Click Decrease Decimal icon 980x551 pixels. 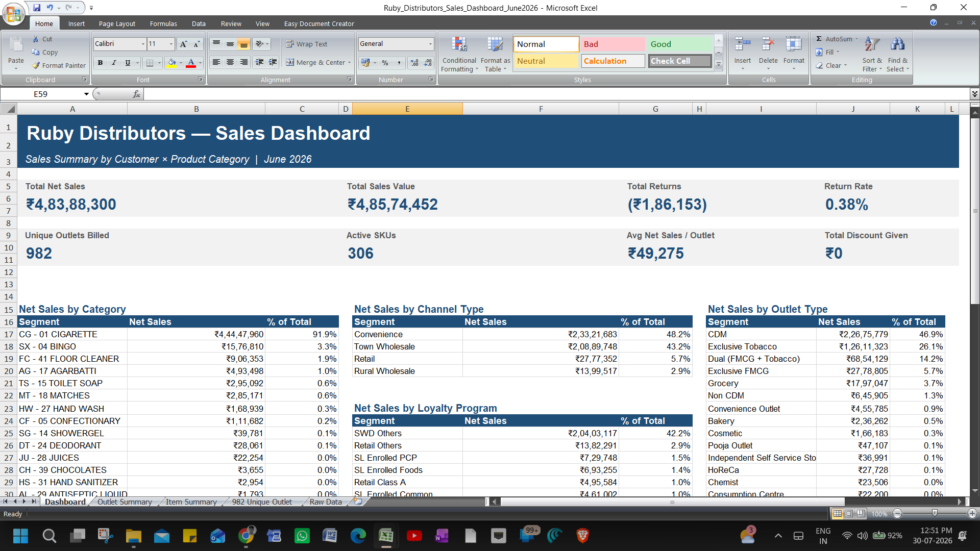point(428,63)
